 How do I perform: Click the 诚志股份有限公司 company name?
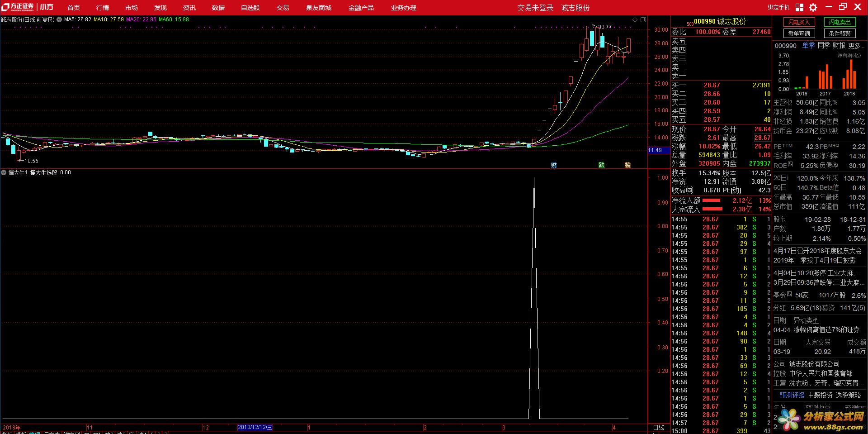pyautogui.click(x=814, y=364)
